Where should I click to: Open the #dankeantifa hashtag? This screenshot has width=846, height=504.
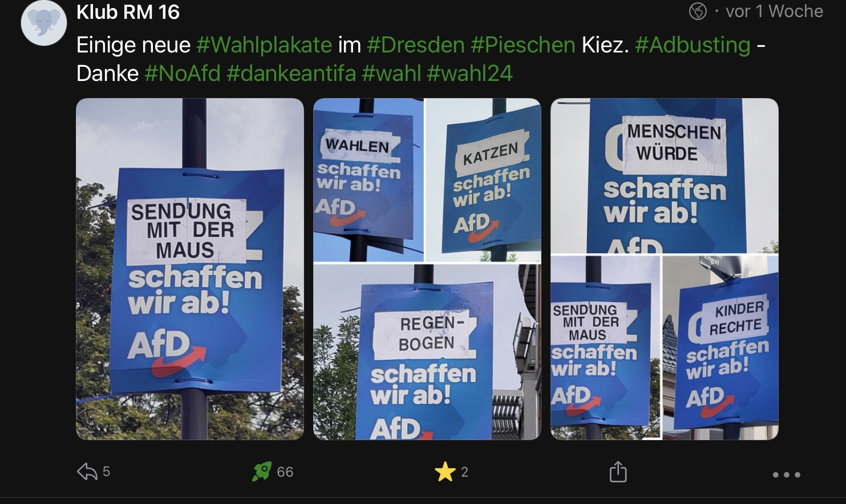pyautogui.click(x=291, y=74)
